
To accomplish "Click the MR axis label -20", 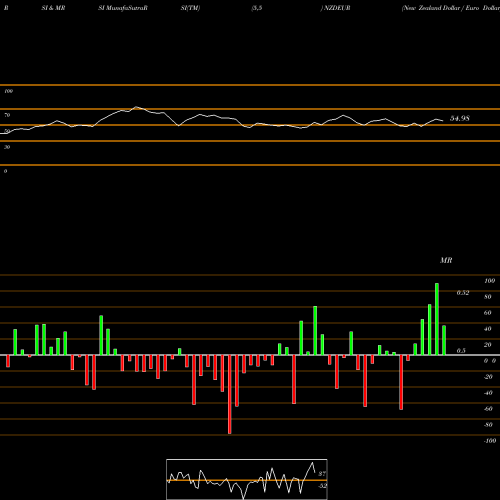I will coord(488,377).
